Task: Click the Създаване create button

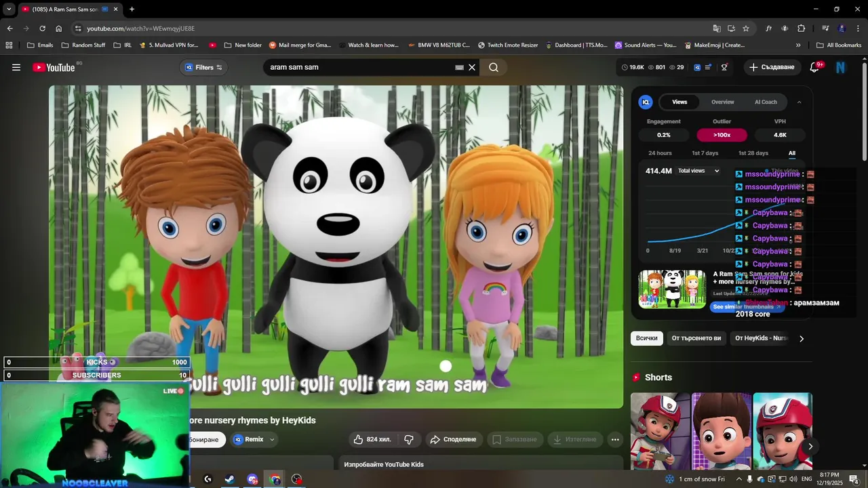Action: (x=772, y=67)
